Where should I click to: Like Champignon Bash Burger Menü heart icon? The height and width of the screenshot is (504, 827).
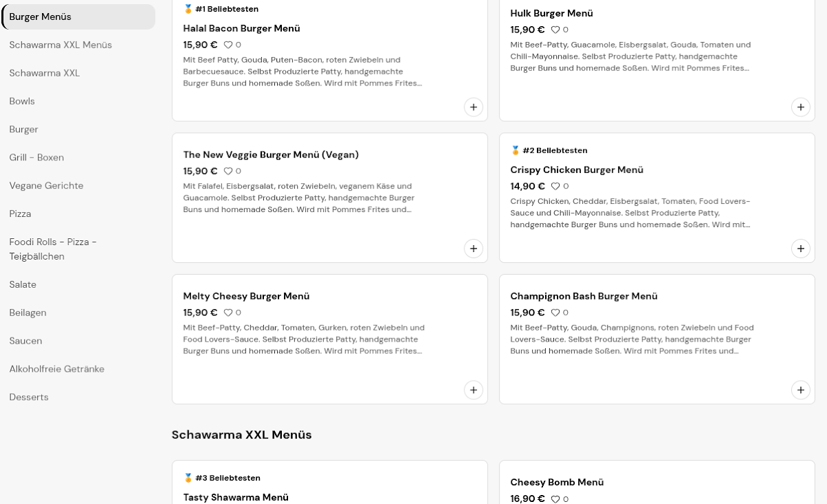point(555,313)
